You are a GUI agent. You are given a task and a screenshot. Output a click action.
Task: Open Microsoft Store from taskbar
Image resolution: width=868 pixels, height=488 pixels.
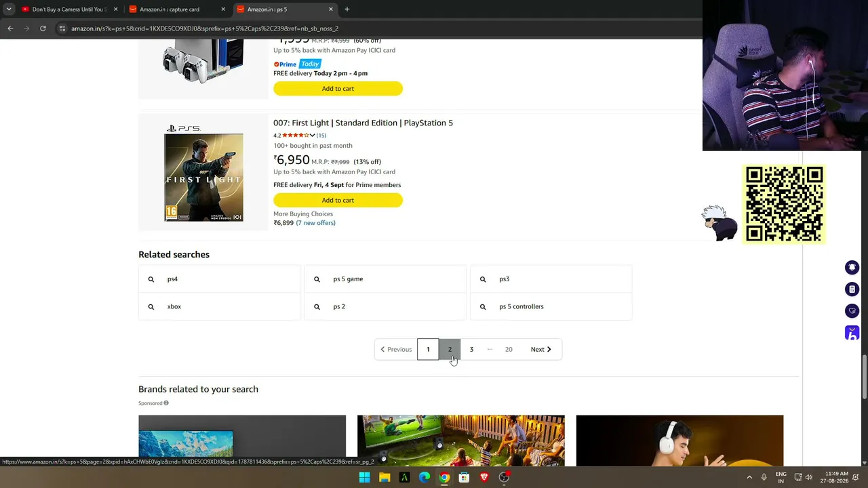coord(464,477)
